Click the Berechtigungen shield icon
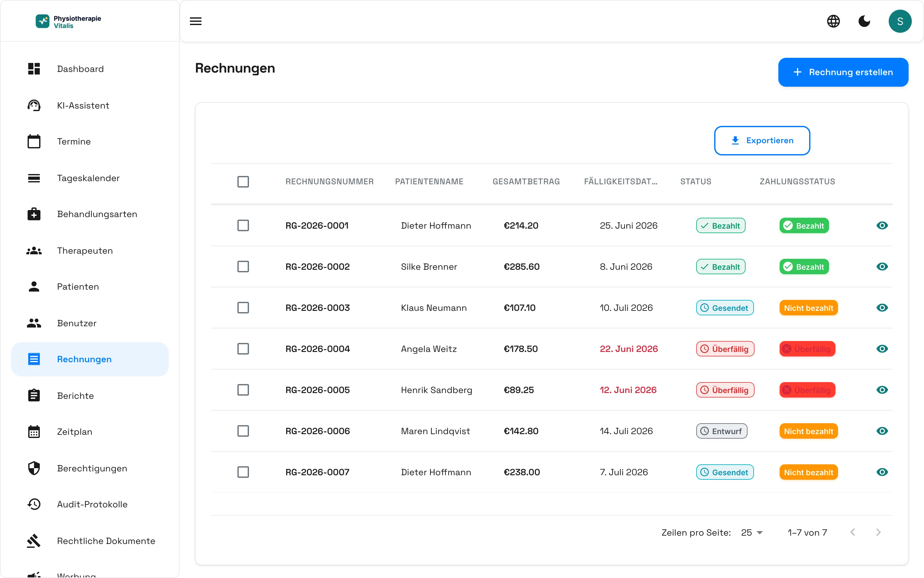The height and width of the screenshot is (578, 924). pos(34,468)
